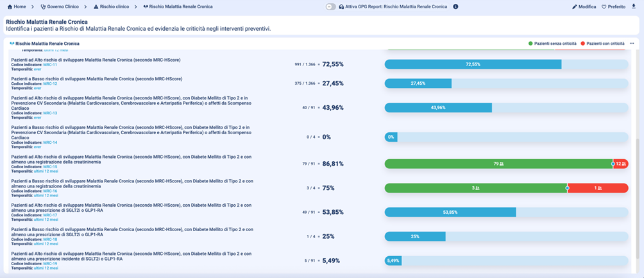The height and width of the screenshot is (278, 644).
Task: Click the pencil Modifica icon
Action: point(575,6)
